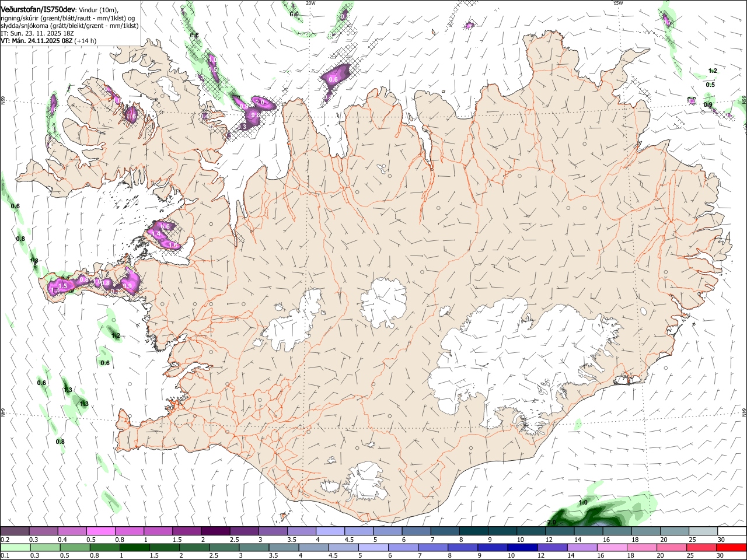Click the 0.5 value in the northeast corner
The image size is (747, 560).
[x=710, y=85]
